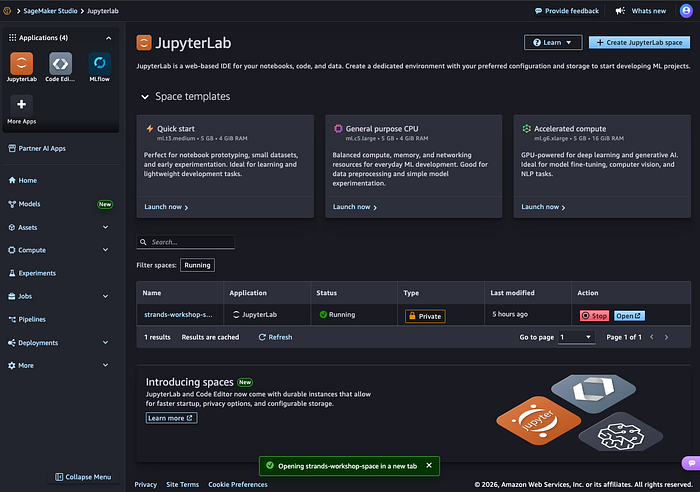Expand the More menu in sidebar
The image size is (700, 492).
(x=105, y=365)
